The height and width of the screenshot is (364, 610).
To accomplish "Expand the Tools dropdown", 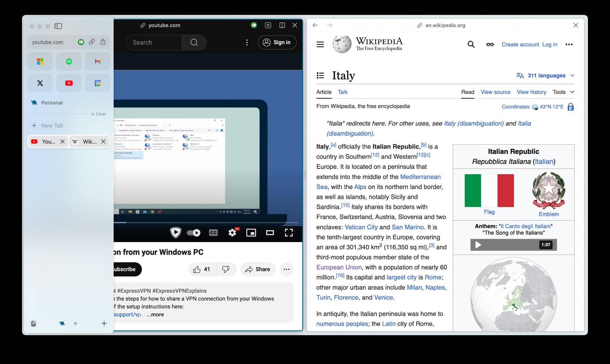I will click(x=563, y=92).
